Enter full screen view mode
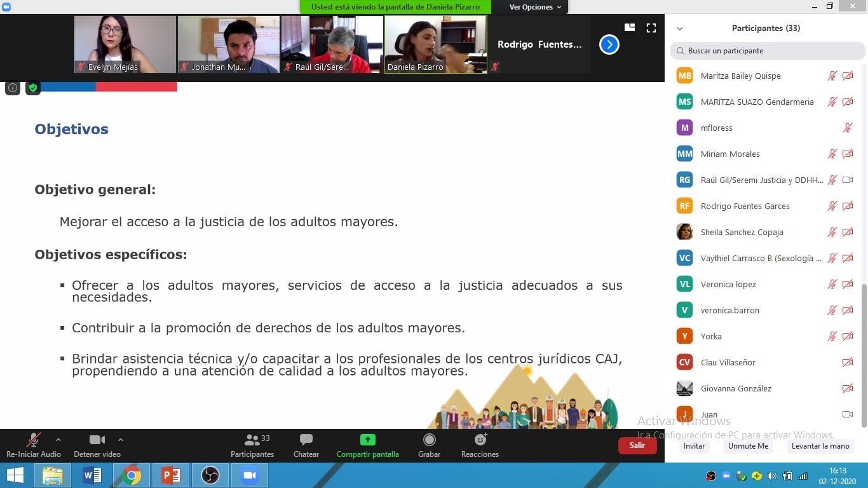 point(651,27)
